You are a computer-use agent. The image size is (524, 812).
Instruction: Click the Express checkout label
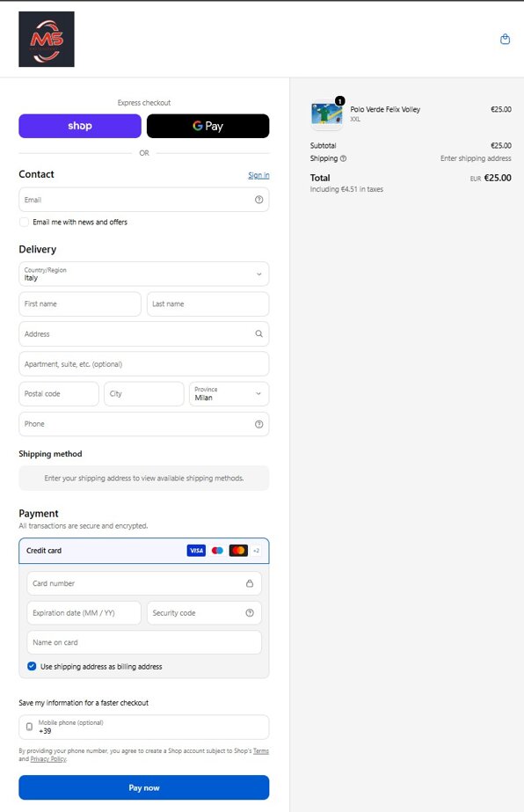pyautogui.click(x=144, y=103)
